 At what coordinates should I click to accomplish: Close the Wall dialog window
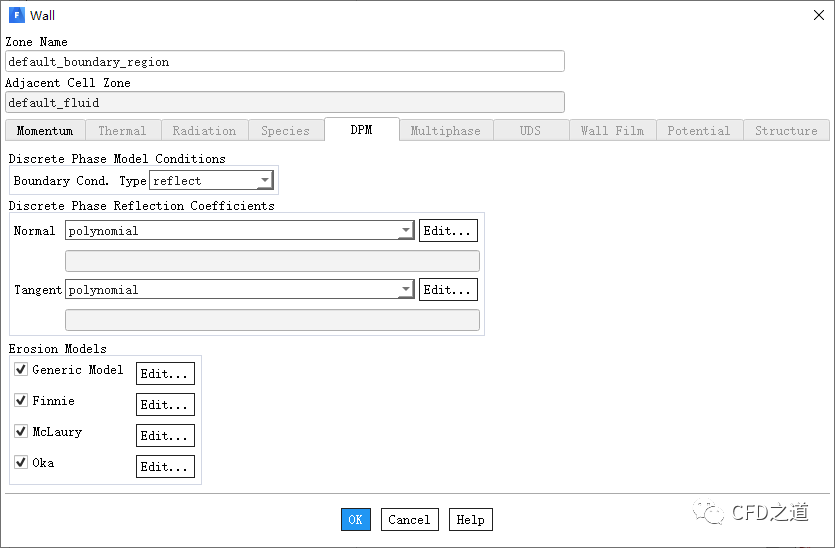818,15
